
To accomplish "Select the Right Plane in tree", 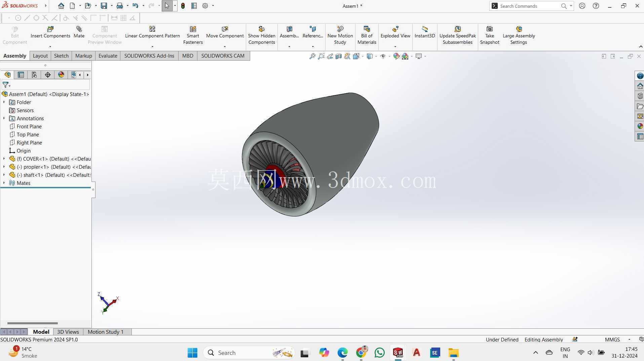I will pyautogui.click(x=26, y=142).
